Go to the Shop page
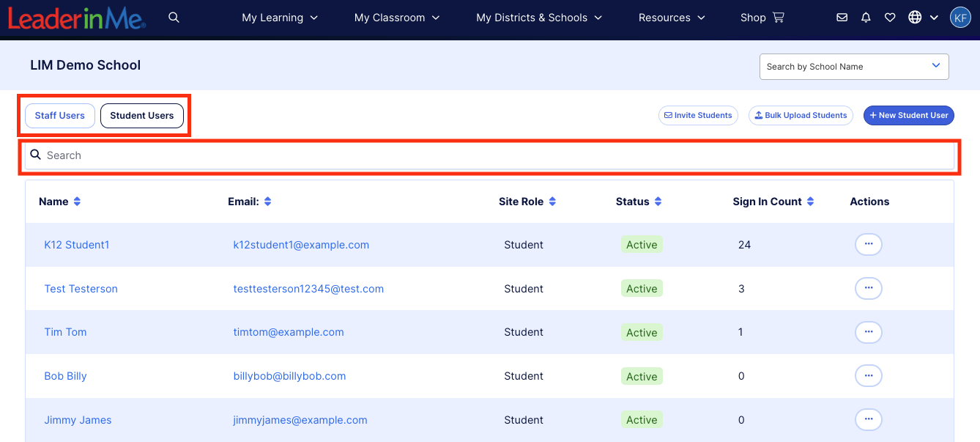Image resolution: width=980 pixels, height=442 pixels. coord(762,18)
